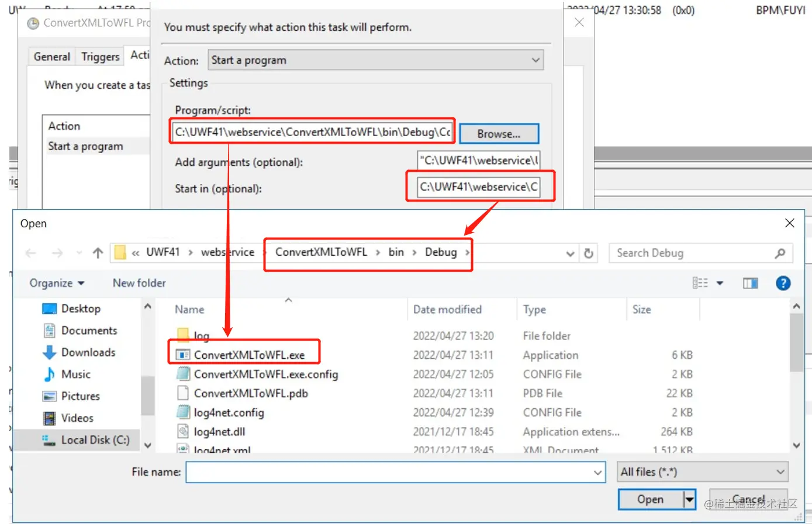Image resolution: width=812 pixels, height=524 pixels.
Task: Select Start a program action row
Action: [96, 146]
